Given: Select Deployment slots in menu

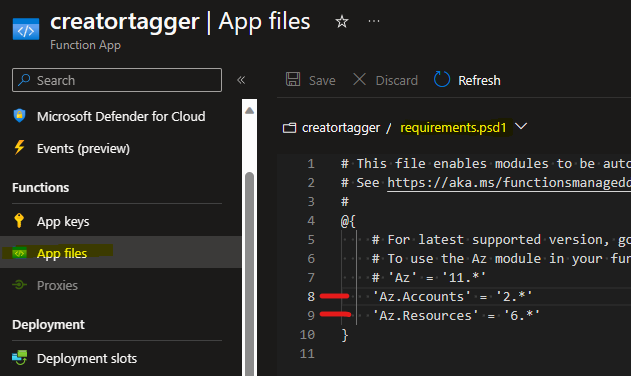Looking at the screenshot, I should 87,358.
